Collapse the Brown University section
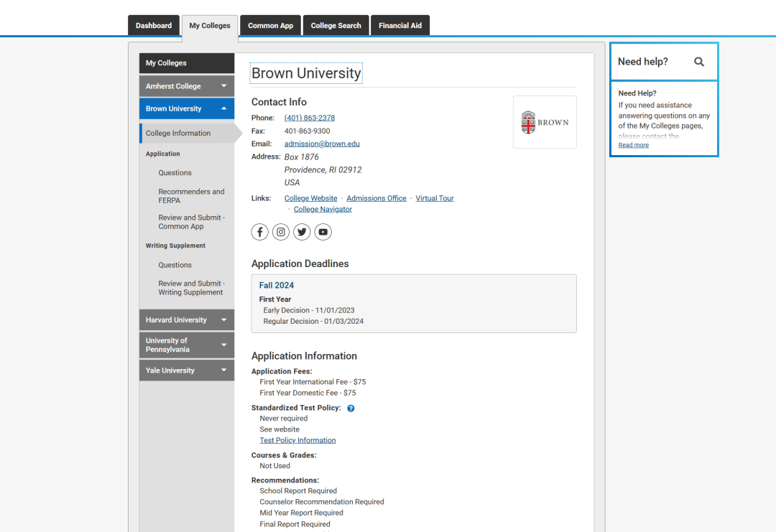Image resolution: width=776 pixels, height=532 pixels. point(187,109)
